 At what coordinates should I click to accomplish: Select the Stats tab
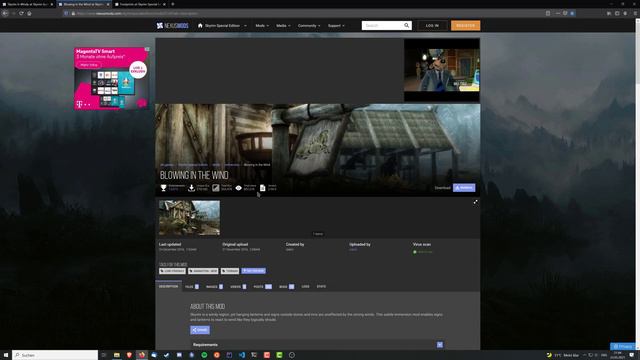point(321,287)
